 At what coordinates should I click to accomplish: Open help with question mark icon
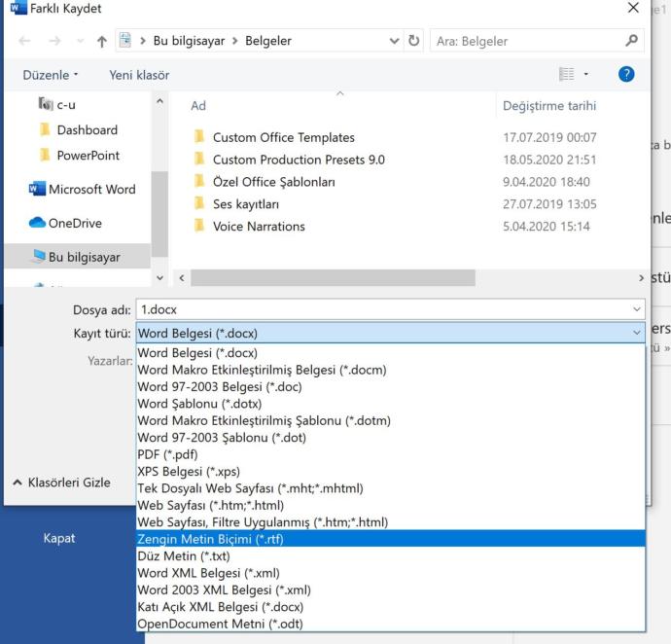[626, 75]
